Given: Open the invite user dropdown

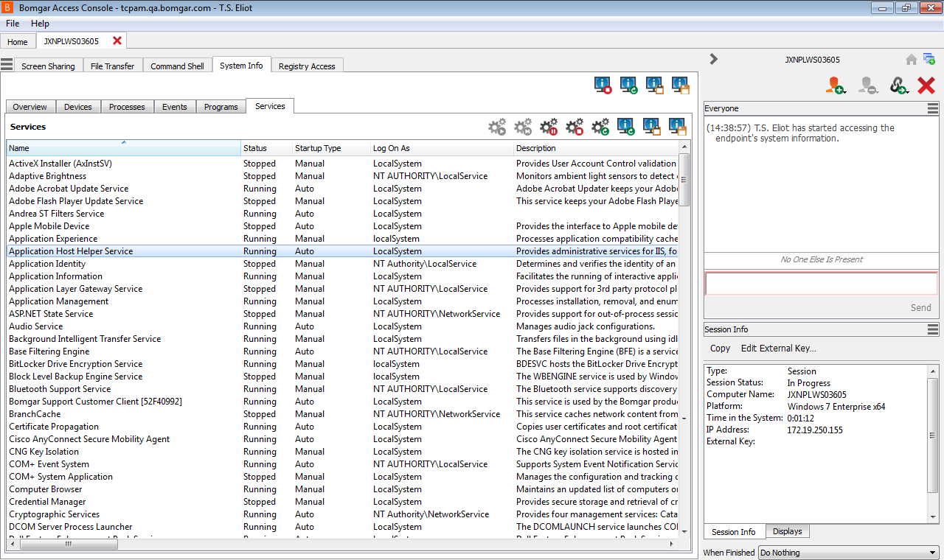Looking at the screenshot, I should tap(836, 85).
